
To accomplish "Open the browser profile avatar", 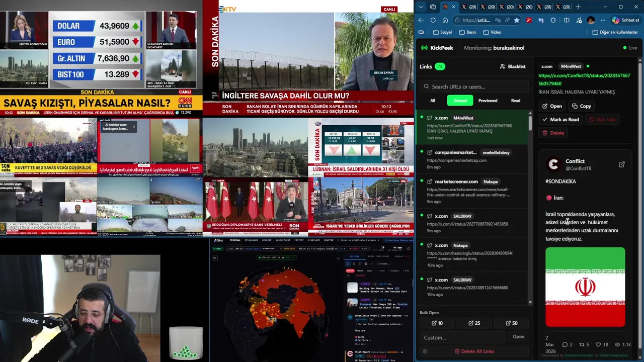I will point(591,20).
